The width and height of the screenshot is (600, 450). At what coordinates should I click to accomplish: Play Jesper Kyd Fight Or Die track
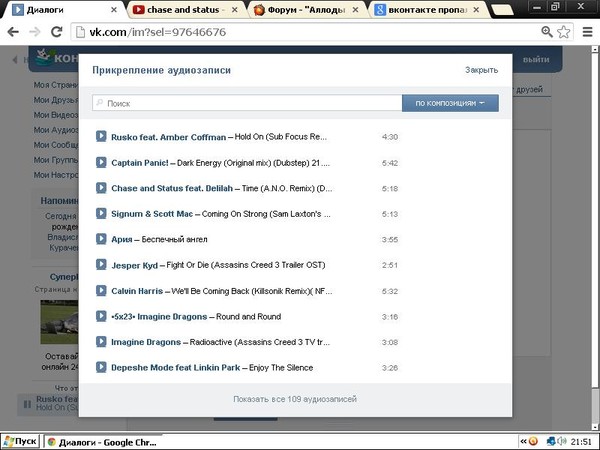(x=101, y=265)
